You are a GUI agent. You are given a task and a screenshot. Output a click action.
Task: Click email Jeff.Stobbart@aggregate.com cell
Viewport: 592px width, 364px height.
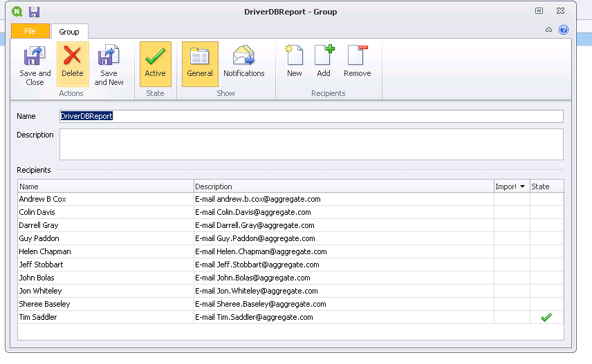pos(344,265)
